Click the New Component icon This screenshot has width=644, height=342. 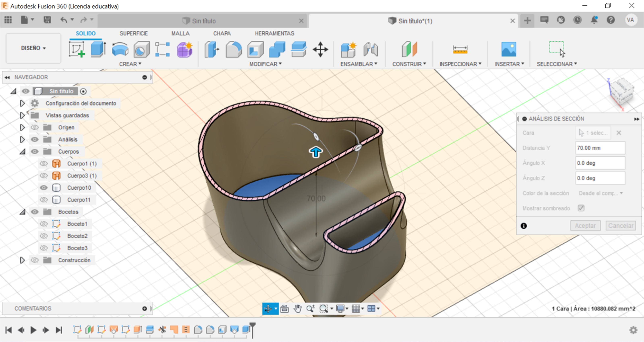(x=348, y=49)
